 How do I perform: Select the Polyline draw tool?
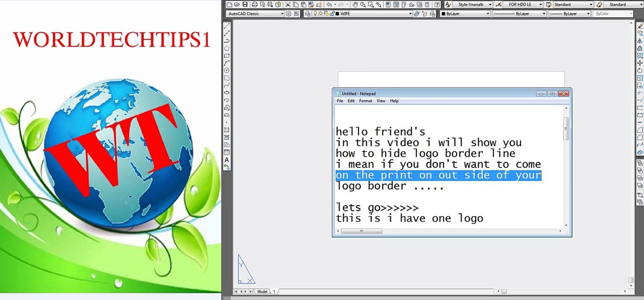227,40
